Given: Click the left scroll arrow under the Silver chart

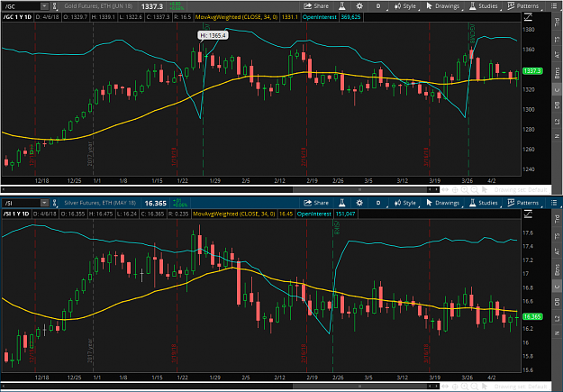Looking at the screenshot, I should tap(4, 387).
